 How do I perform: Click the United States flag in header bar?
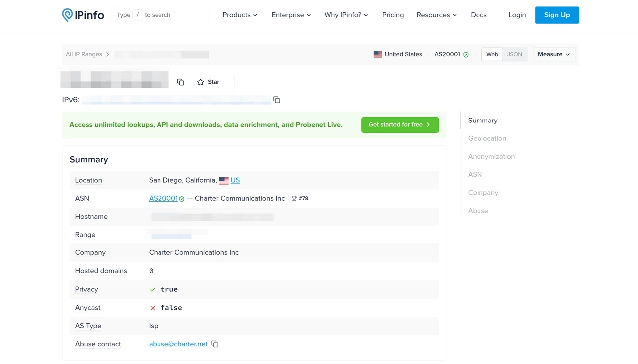(x=378, y=54)
